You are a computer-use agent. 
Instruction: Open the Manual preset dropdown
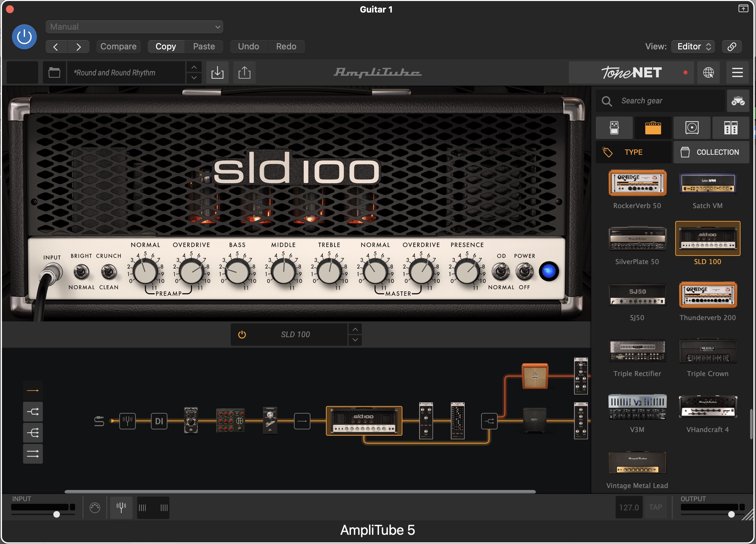tap(134, 27)
